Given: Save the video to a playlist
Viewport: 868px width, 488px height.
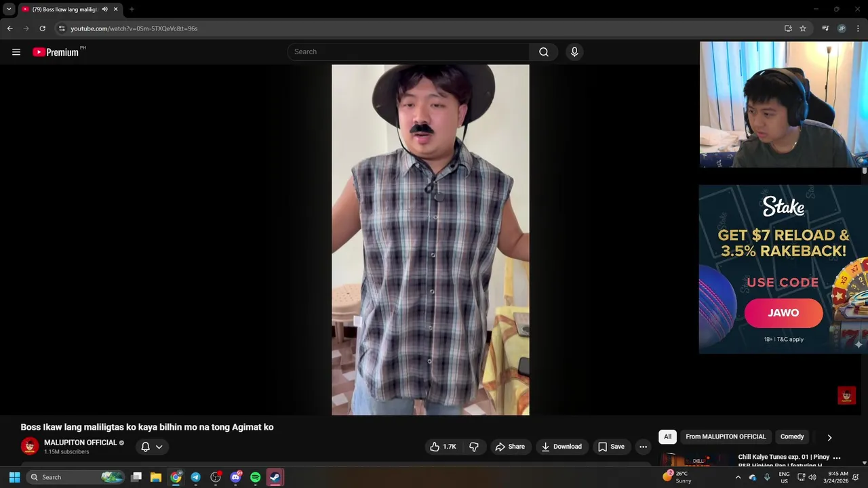Looking at the screenshot, I should pos(611,447).
